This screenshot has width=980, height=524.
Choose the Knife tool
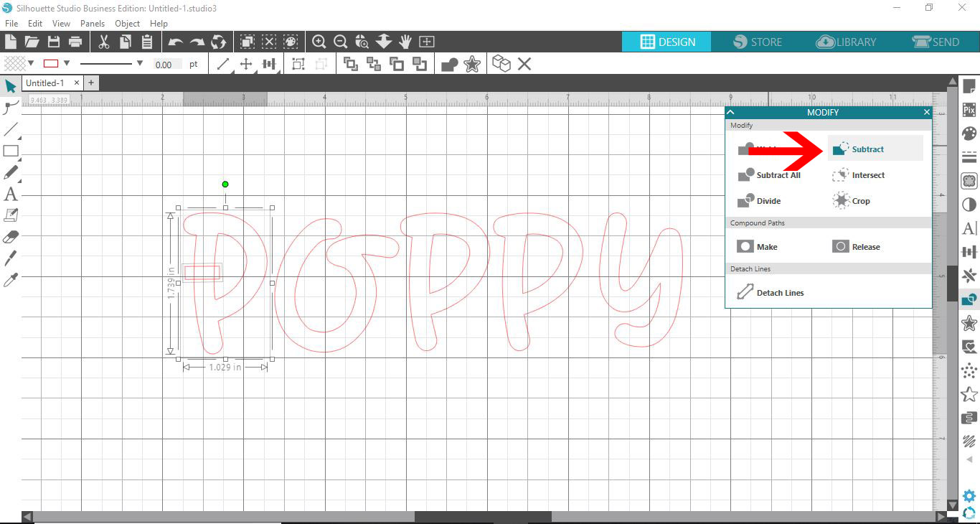10,258
